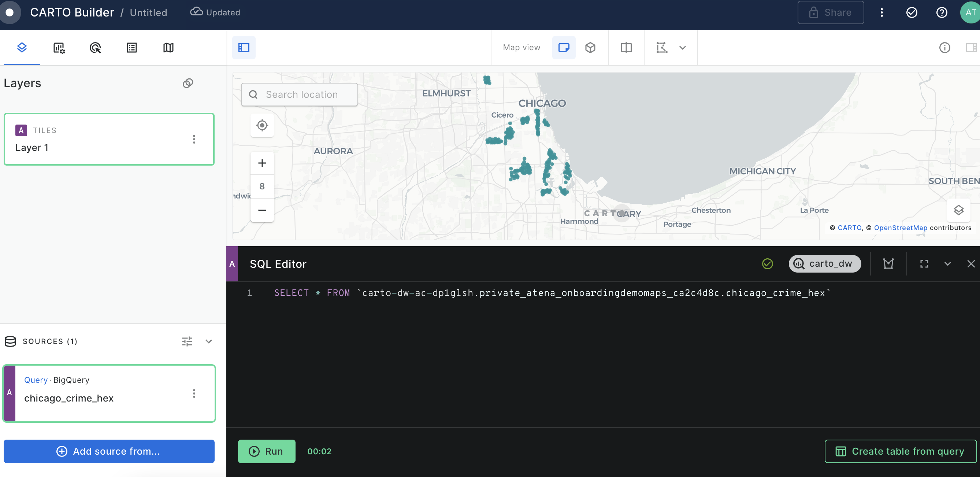Open Layer 1 options menu
Screen dimensions: 980x477
click(194, 139)
